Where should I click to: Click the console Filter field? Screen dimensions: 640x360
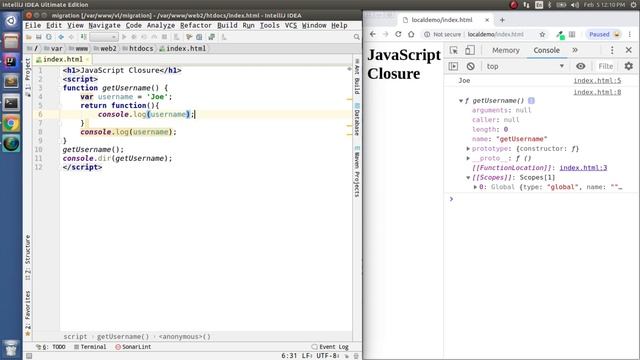pyautogui.click(x=606, y=66)
